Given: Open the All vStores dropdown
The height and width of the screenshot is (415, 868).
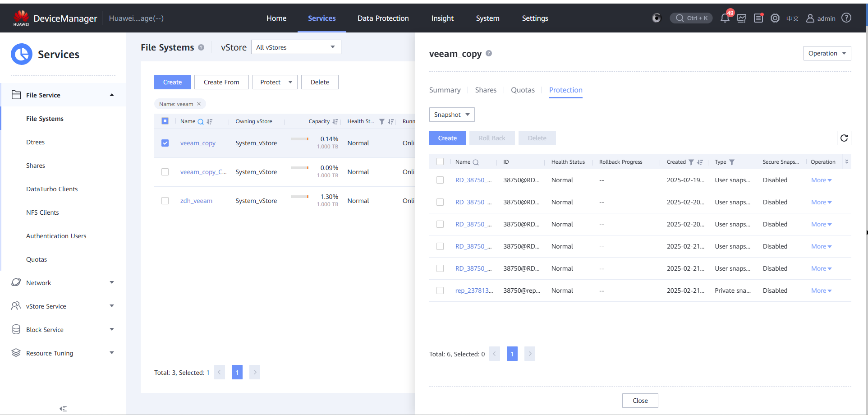Looking at the screenshot, I should 296,47.
